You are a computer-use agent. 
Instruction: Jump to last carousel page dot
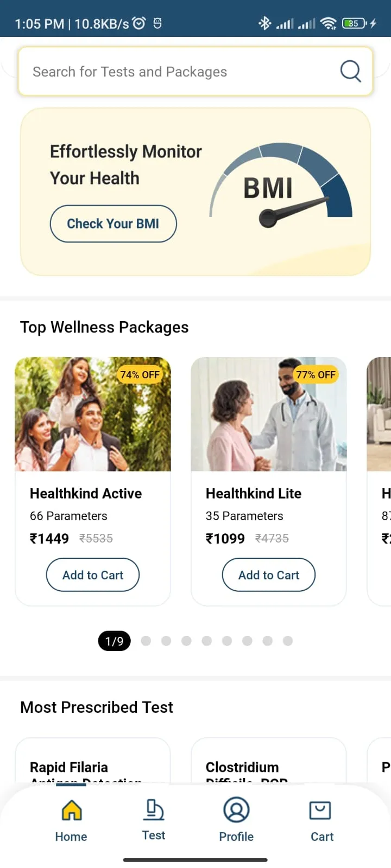(288, 641)
